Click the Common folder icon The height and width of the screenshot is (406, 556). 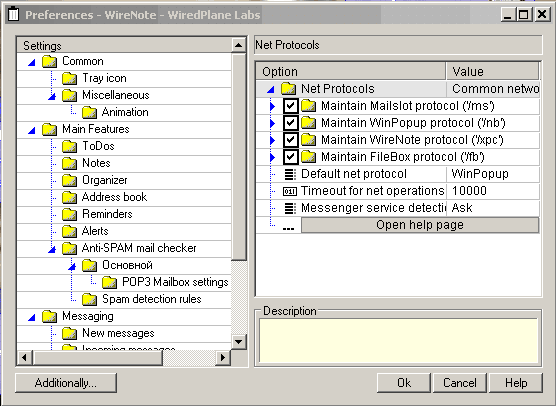coord(50,61)
